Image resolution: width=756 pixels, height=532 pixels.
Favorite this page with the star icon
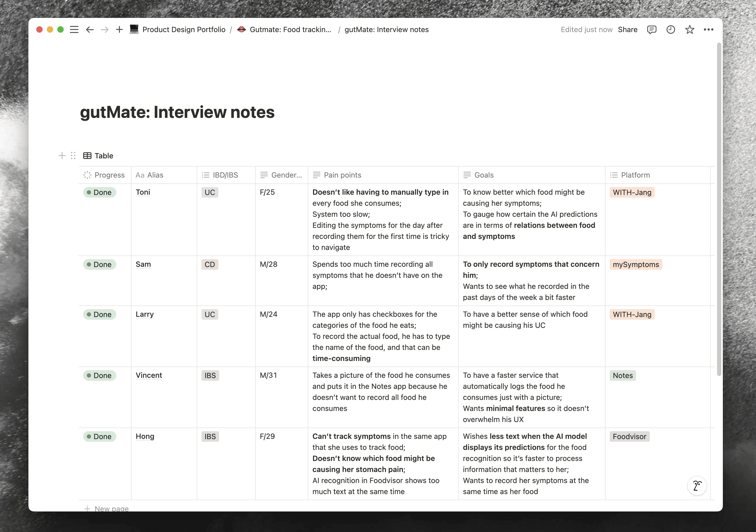click(689, 30)
